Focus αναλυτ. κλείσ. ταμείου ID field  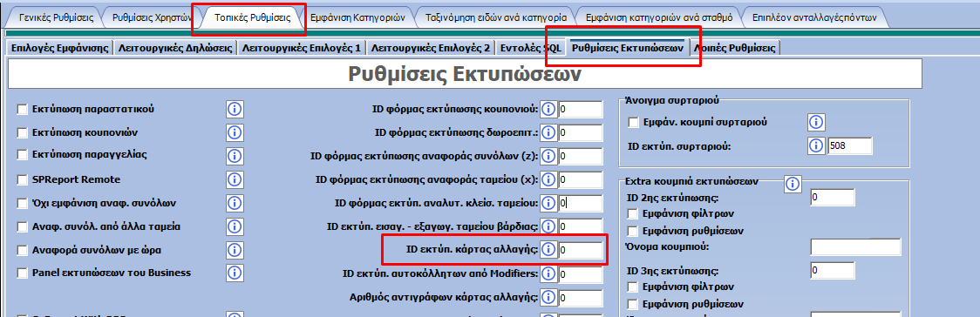581,204
